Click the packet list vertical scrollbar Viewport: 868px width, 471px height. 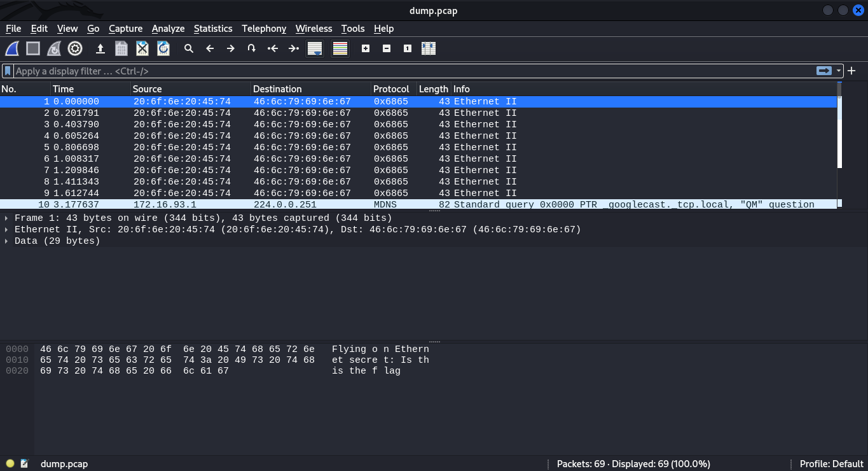coord(839,145)
